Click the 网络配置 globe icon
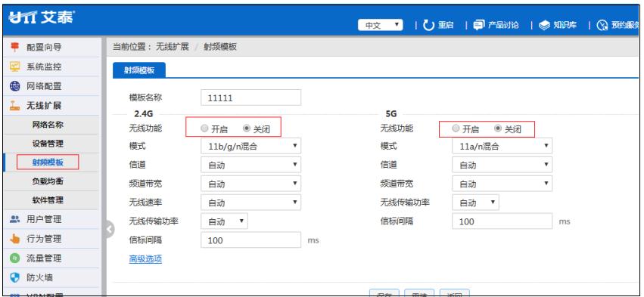644x297 pixels. pyautogui.click(x=15, y=86)
